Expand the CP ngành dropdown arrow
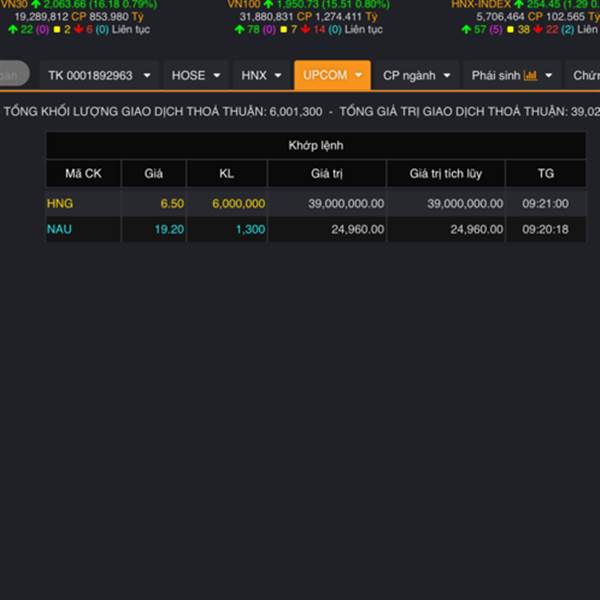Viewport: 600px width, 600px height. 447,76
